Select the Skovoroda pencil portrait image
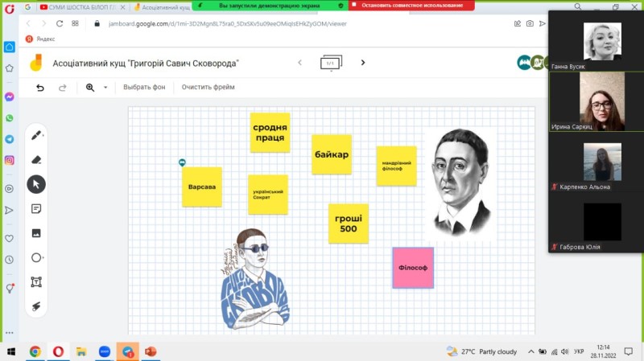 coord(460,183)
